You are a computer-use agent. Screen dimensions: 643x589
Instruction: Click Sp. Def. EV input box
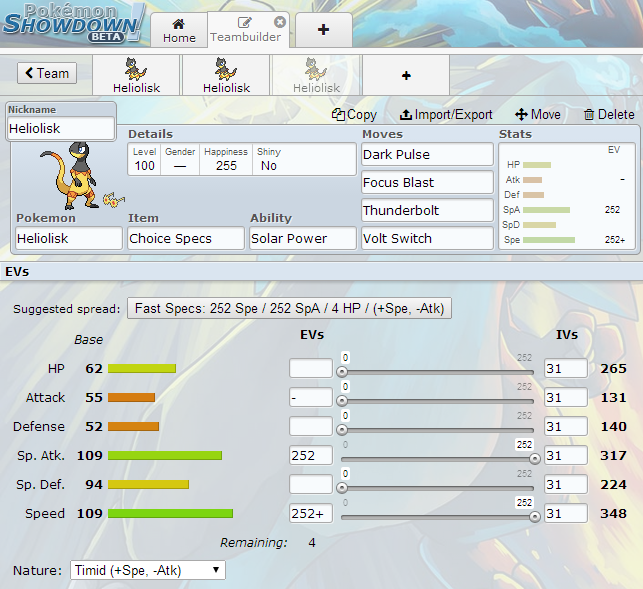tap(311, 484)
